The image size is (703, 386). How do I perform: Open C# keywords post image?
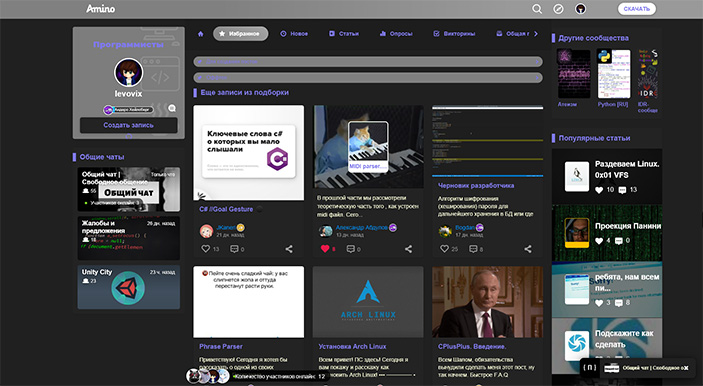(x=248, y=152)
